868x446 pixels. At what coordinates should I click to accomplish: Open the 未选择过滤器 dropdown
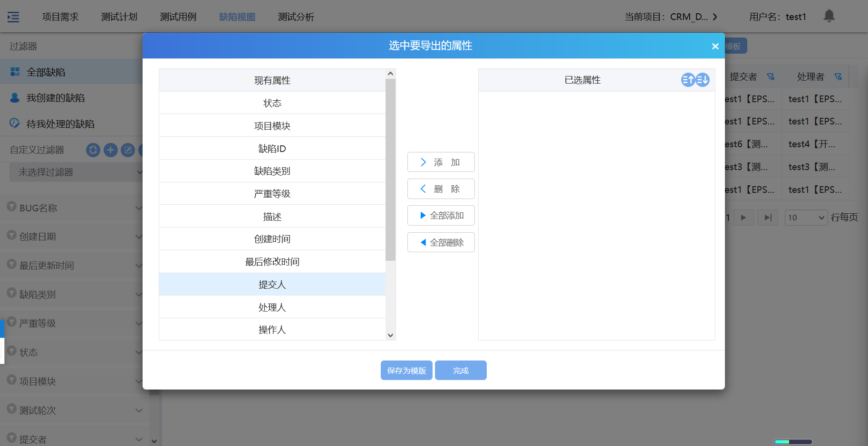[x=76, y=172]
